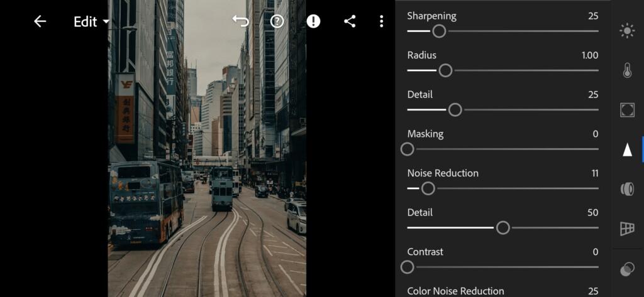
Task: Open the Optics lens icon
Action: click(627, 189)
